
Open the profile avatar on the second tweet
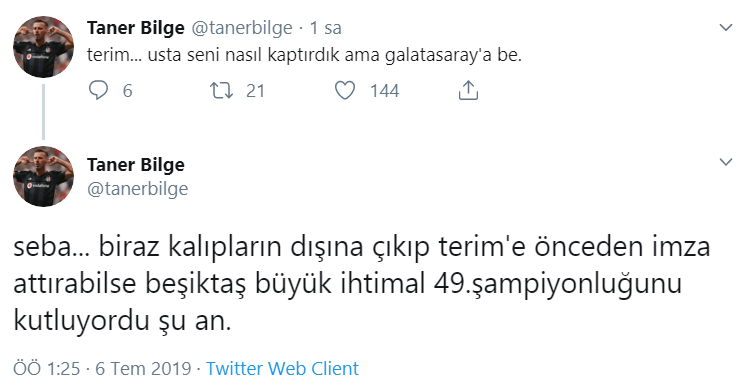coord(43,176)
